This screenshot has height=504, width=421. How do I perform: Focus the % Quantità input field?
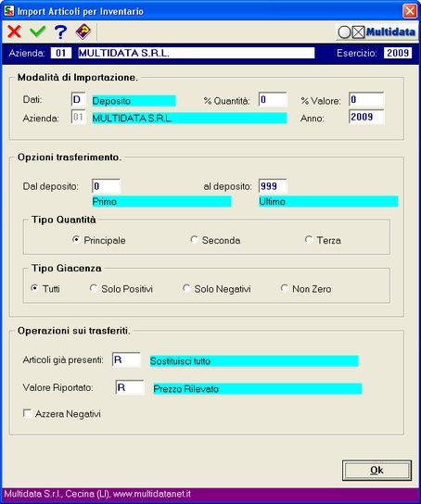273,99
